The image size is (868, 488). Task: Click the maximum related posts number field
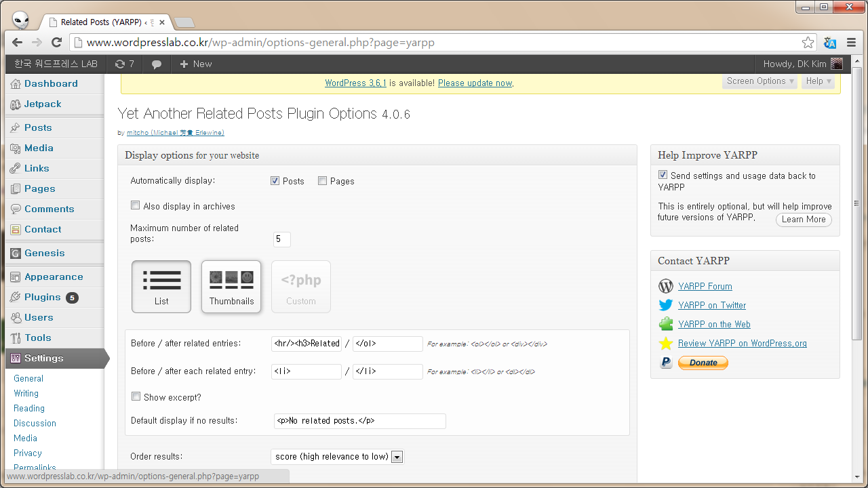(281, 239)
